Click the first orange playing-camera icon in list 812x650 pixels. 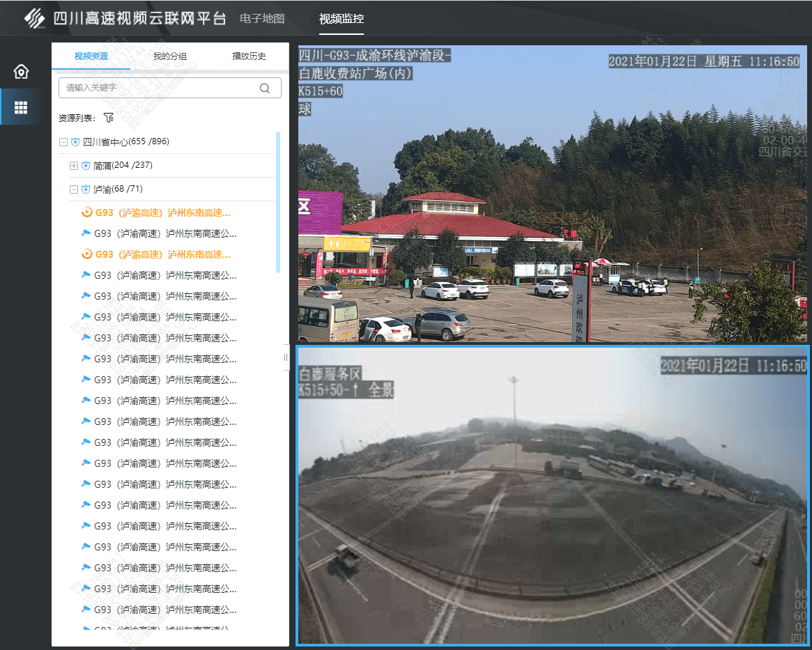pos(86,212)
